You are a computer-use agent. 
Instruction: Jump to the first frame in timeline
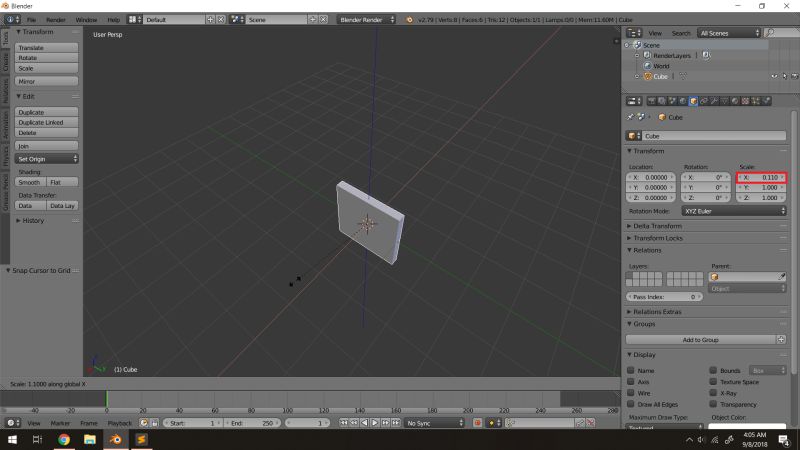[x=344, y=423]
